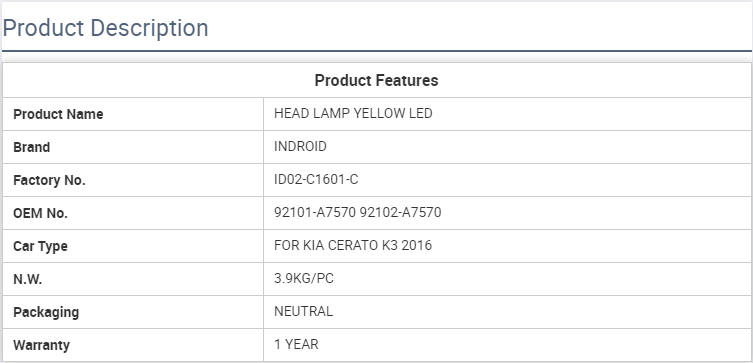Select the INDROID brand value
This screenshot has height=363, width=753.
pyautogui.click(x=300, y=146)
